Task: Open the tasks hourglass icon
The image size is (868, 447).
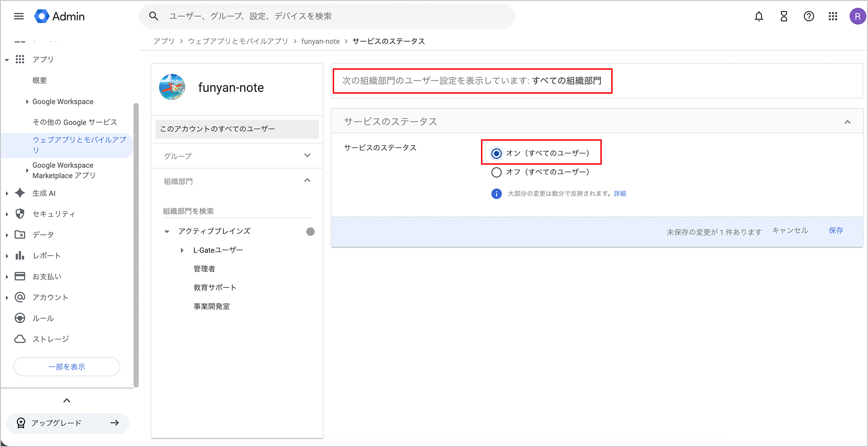Action: [784, 16]
